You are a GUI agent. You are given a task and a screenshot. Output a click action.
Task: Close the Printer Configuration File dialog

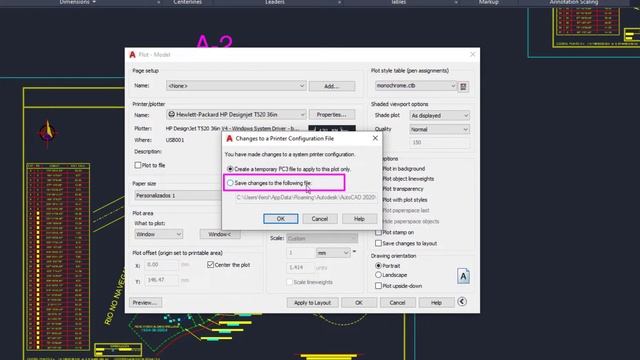coord(375,138)
